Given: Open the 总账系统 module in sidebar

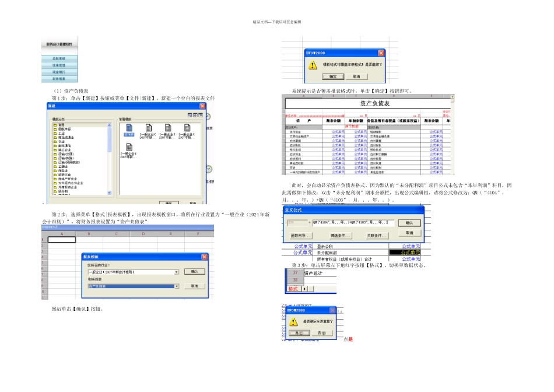Looking at the screenshot, I should pos(59,59).
